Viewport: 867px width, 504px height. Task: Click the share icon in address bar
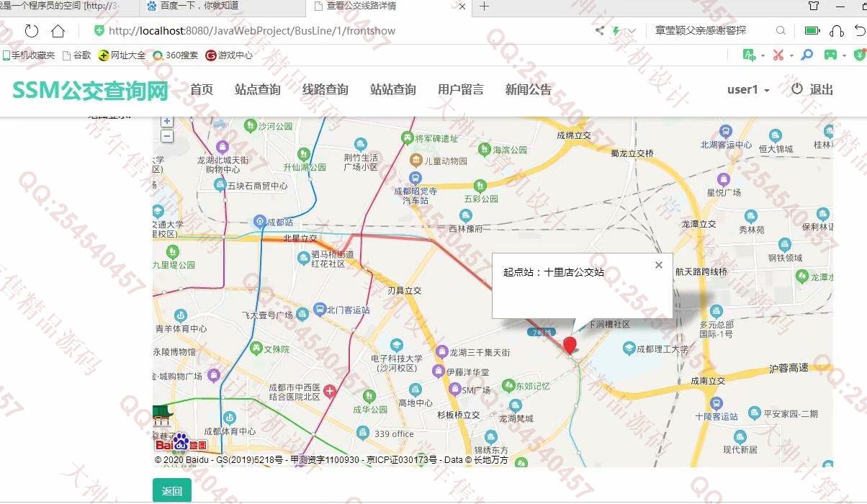point(599,31)
